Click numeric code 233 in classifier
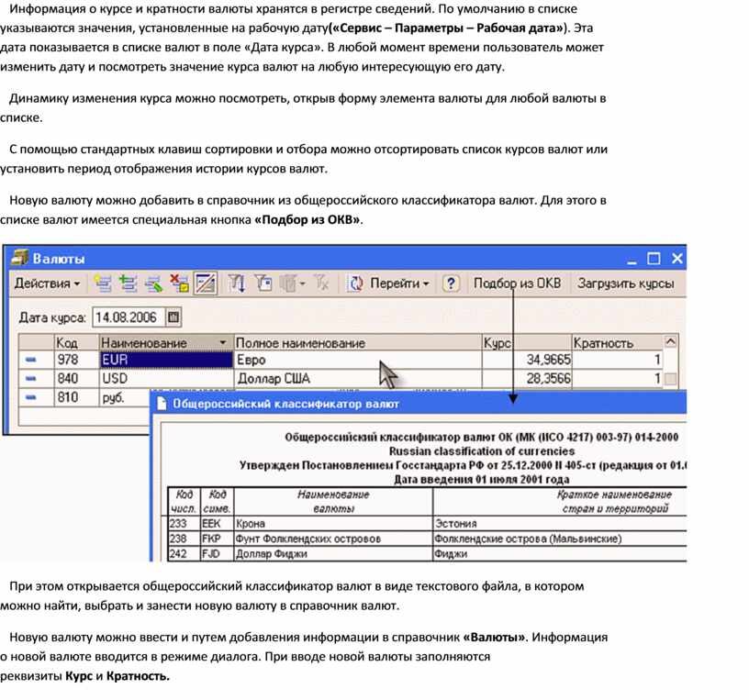Image resolution: width=749 pixels, height=700 pixels. [184, 523]
